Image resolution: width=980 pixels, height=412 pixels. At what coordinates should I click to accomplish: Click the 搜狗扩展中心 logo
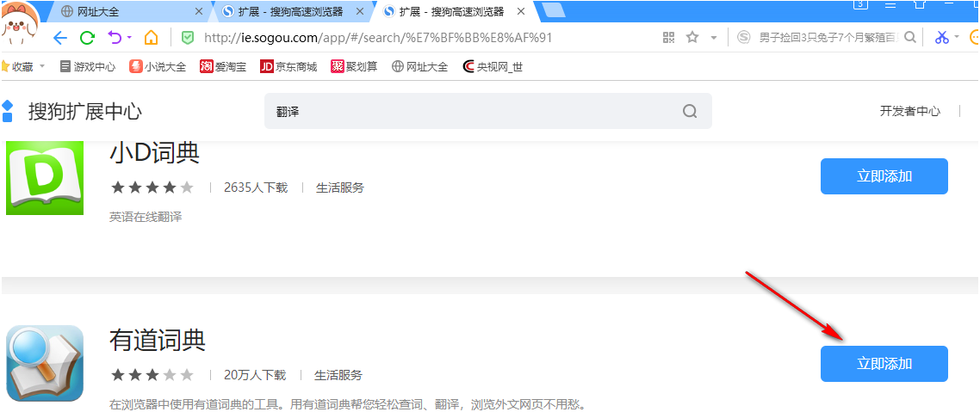point(71,111)
